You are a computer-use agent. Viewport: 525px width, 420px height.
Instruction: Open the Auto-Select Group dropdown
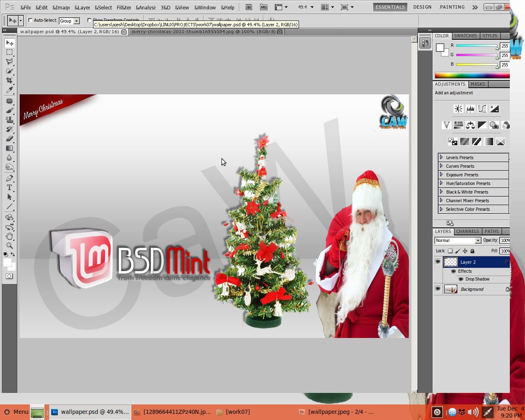[x=69, y=21]
